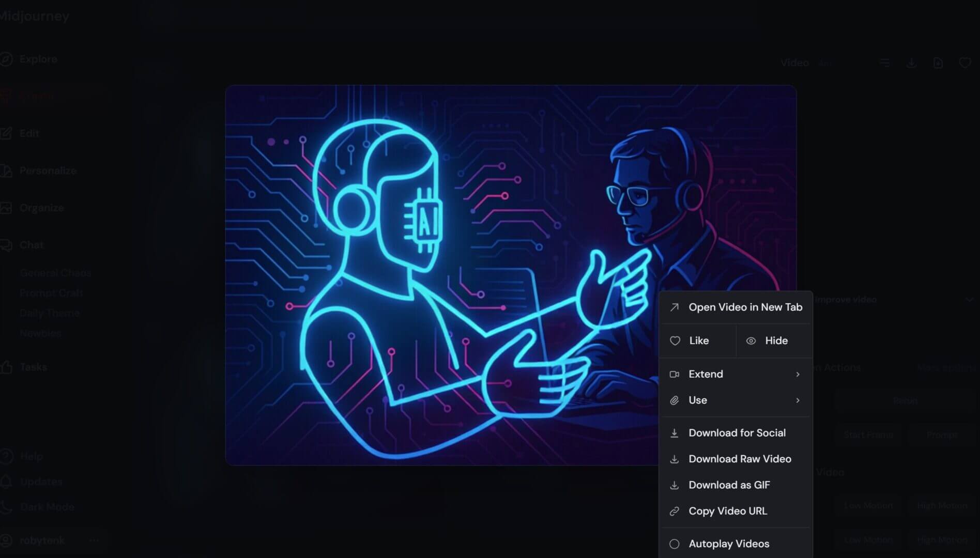Click the Edit pencil icon in the sidebar
The width and height of the screenshot is (980, 558).
click(6, 133)
